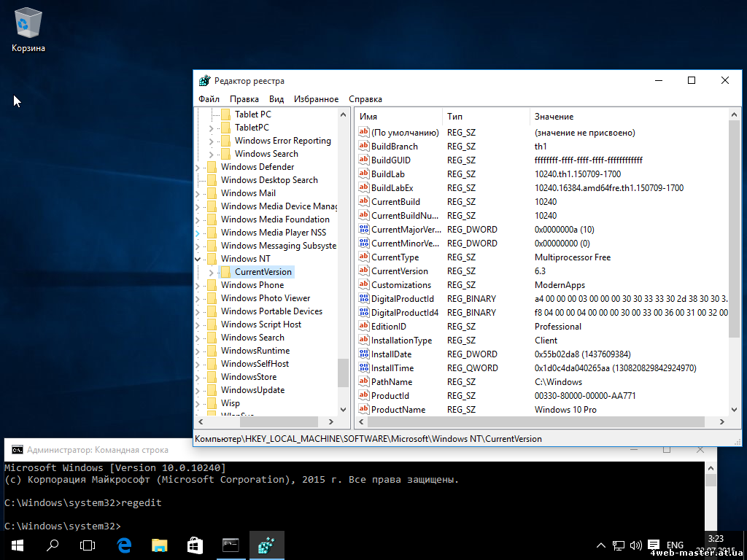Image resolution: width=747 pixels, height=560 pixels.
Task: Select the CurrentMajorVer DWORD value icon
Action: tap(364, 229)
